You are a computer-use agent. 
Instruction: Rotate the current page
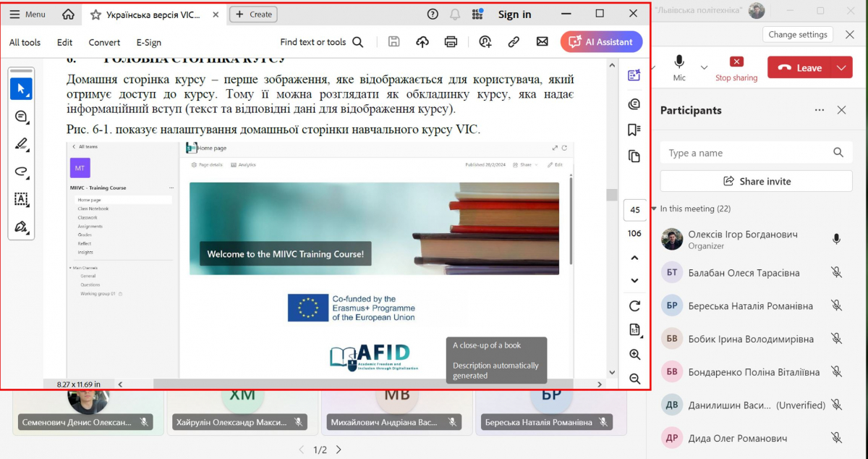634,306
